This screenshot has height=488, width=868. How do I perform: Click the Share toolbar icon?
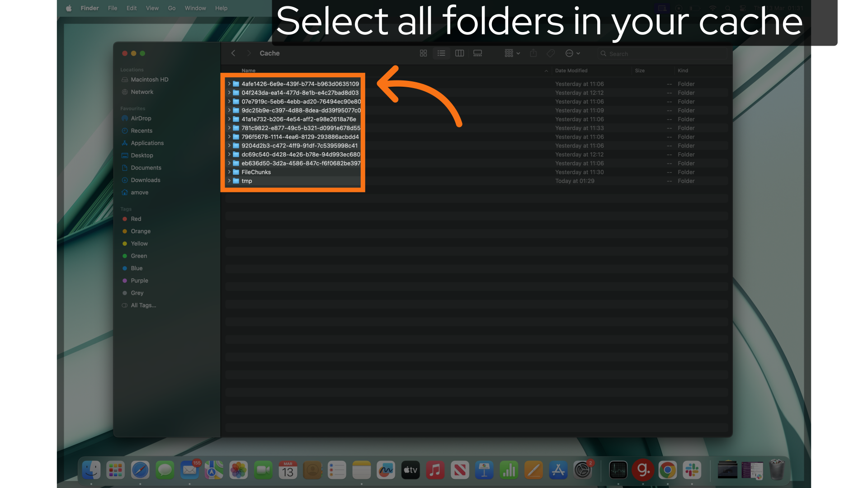click(x=533, y=53)
